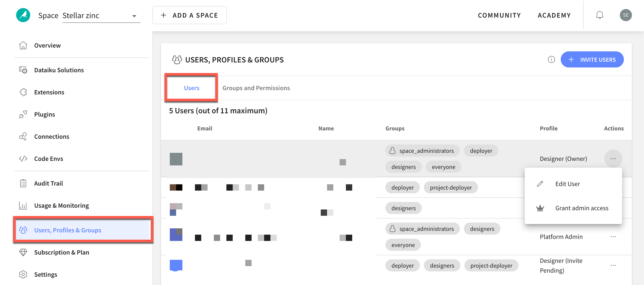Click the info icon beside Invite Users
Viewport: 644px width, 285px height.
(x=551, y=59)
